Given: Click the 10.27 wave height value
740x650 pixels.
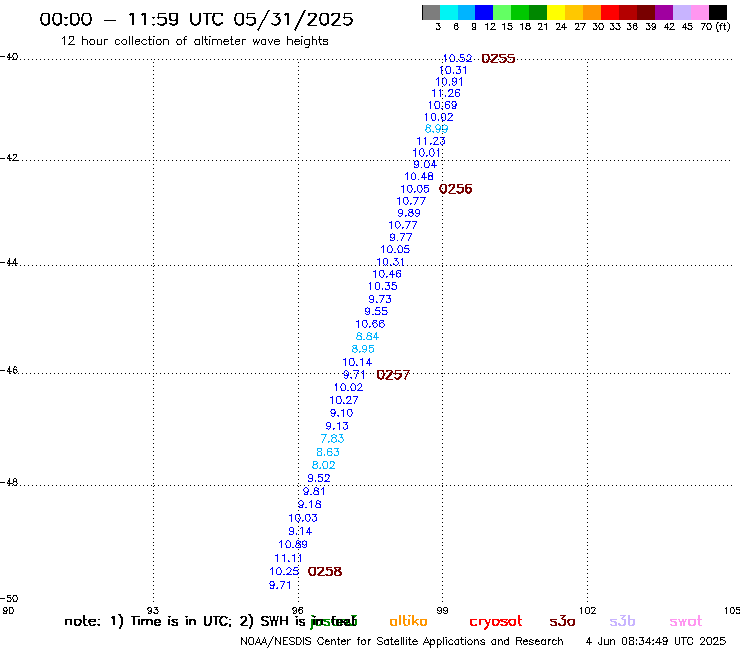Looking at the screenshot, I should [x=344, y=400].
